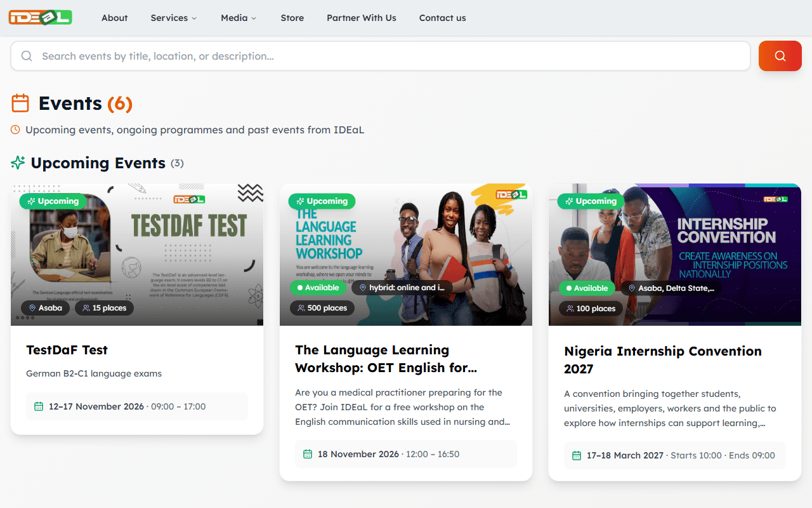The image size is (812, 508).
Task: Click the "18 November 2026" date text
Action: click(358, 454)
